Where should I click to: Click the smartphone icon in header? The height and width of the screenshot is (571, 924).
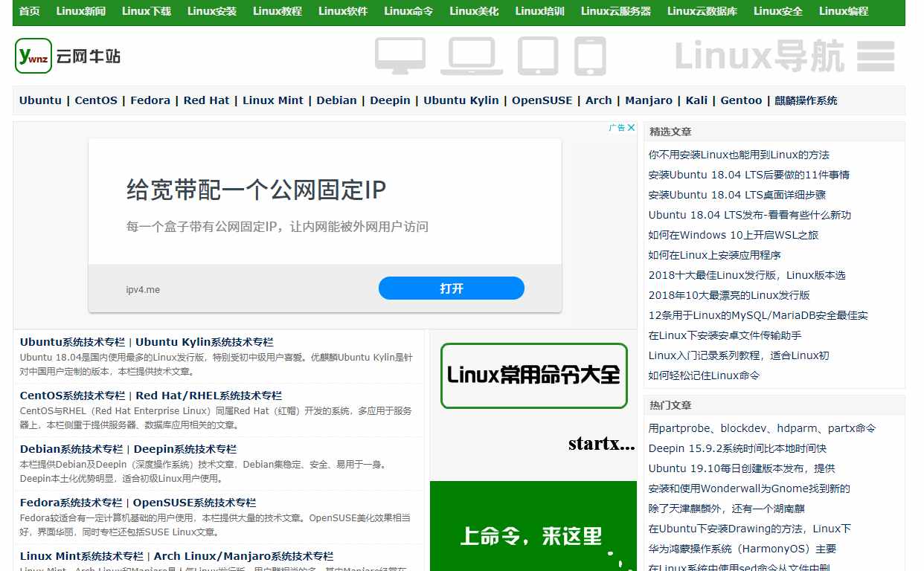pos(591,57)
